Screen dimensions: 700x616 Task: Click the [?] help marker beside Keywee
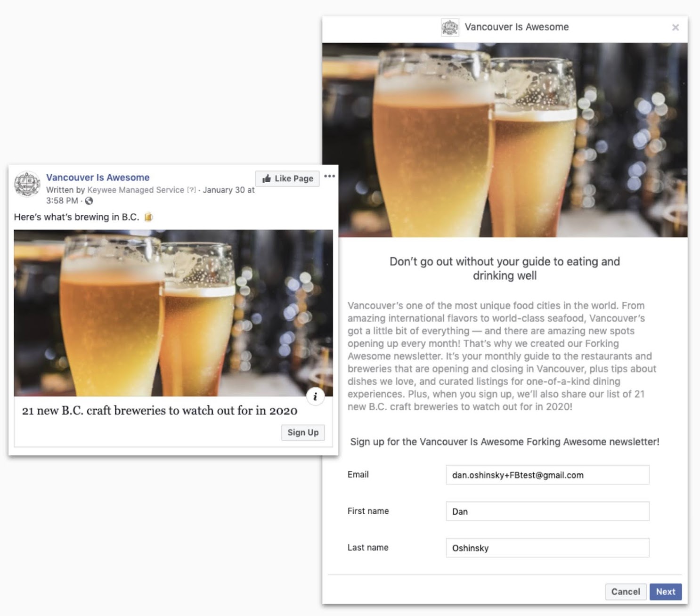pyautogui.click(x=191, y=190)
